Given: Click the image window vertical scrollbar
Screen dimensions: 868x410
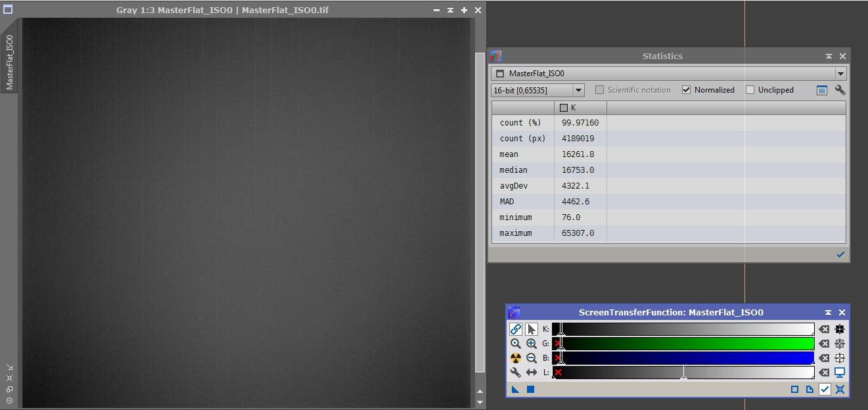Looking at the screenshot, I should click(x=480, y=212).
